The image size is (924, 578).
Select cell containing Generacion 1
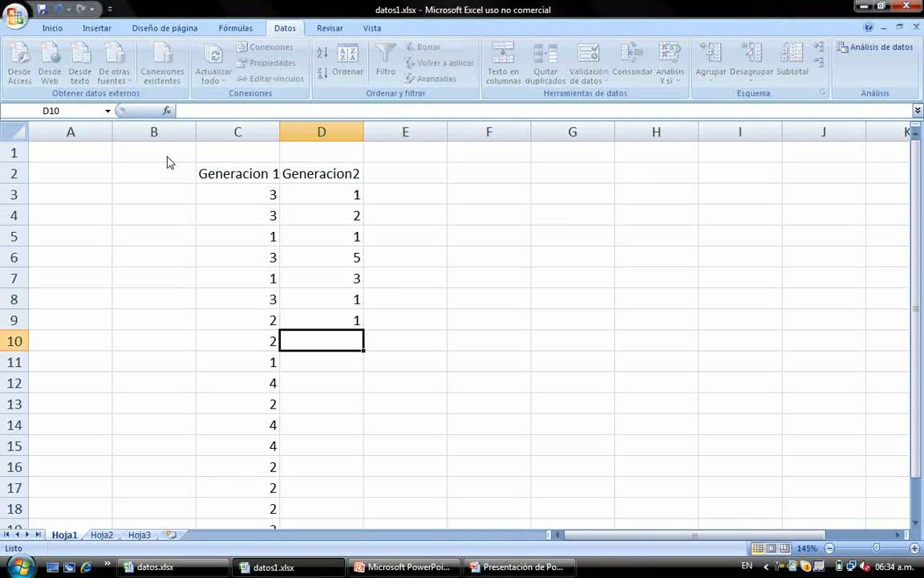click(237, 173)
